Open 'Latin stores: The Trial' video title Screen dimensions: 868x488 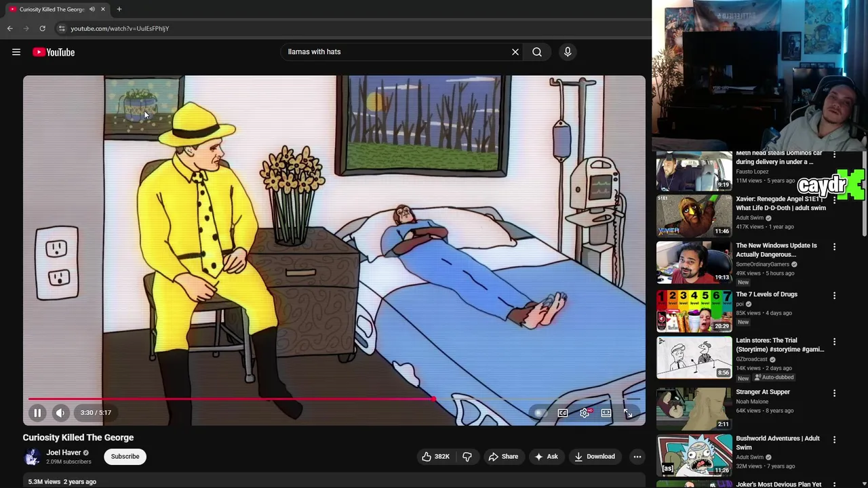click(780, 345)
